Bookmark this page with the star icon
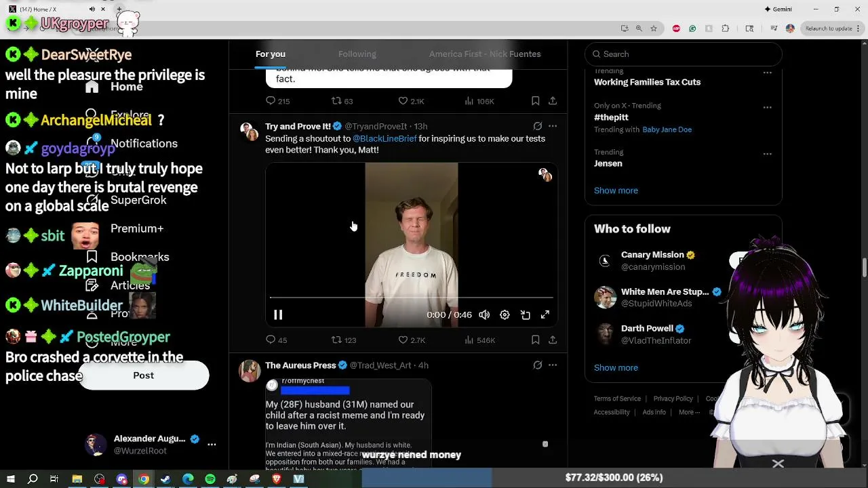Image resolution: width=868 pixels, height=488 pixels. [x=653, y=28]
